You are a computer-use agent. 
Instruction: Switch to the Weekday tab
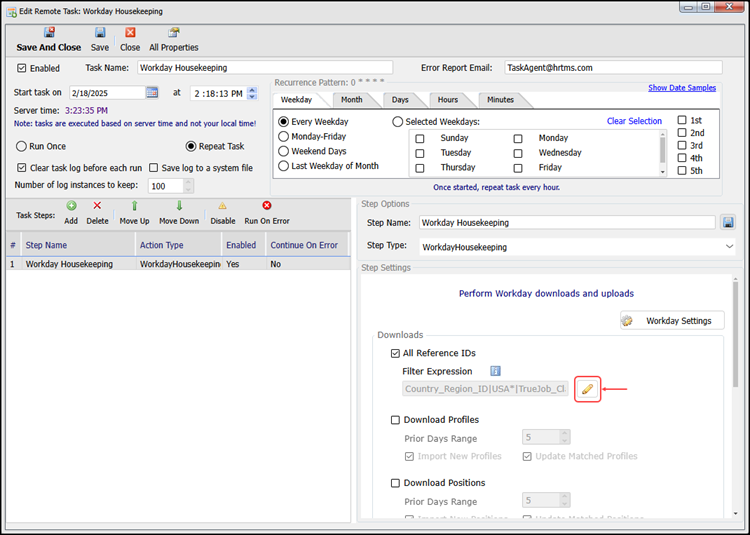point(297,100)
